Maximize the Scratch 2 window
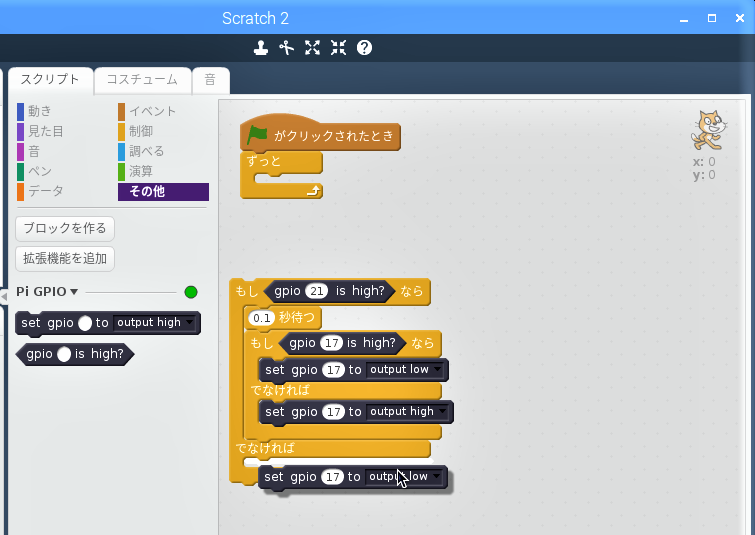This screenshot has height=535, width=755. point(712,18)
